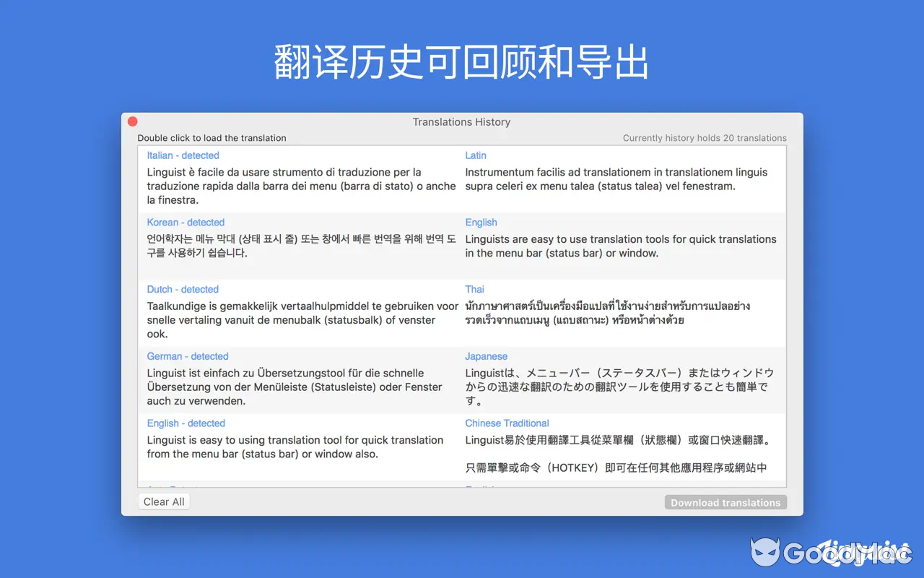The image size is (924, 578).
Task: Close the Translations History window
Action: [133, 121]
